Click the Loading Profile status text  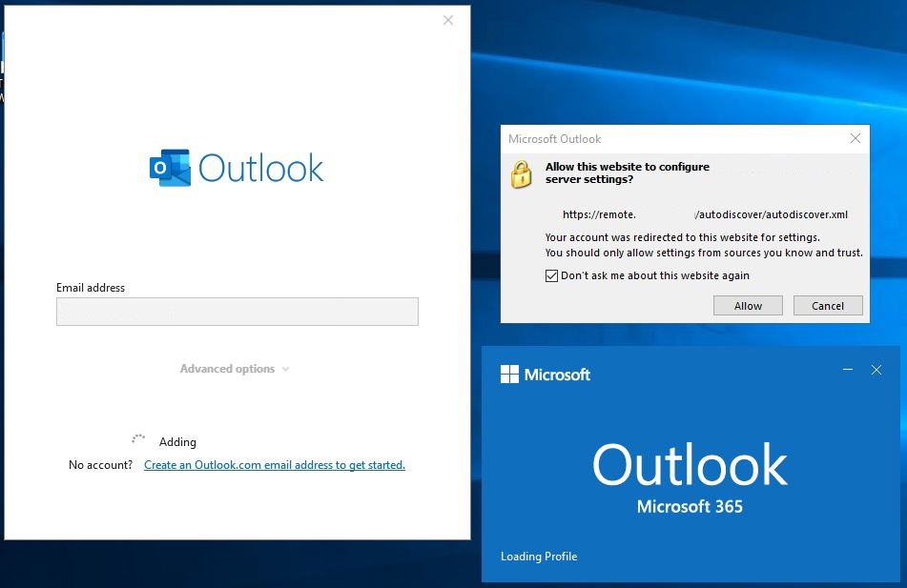[539, 557]
